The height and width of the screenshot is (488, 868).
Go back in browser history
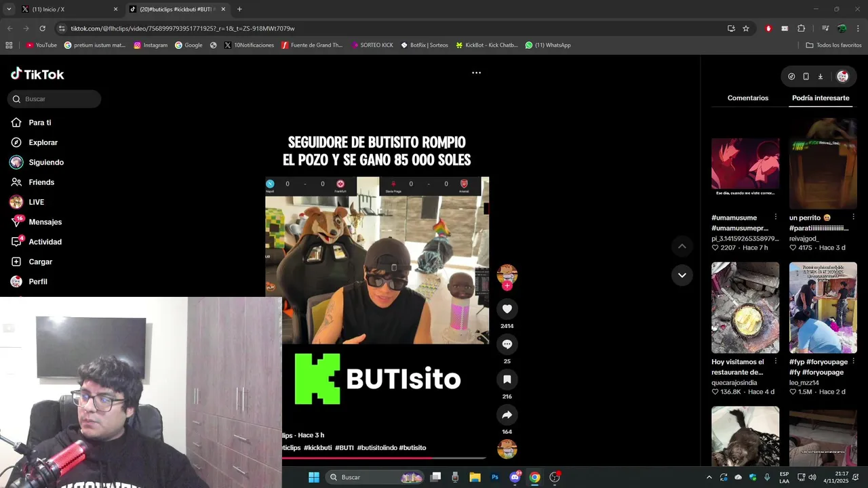pos(9,28)
